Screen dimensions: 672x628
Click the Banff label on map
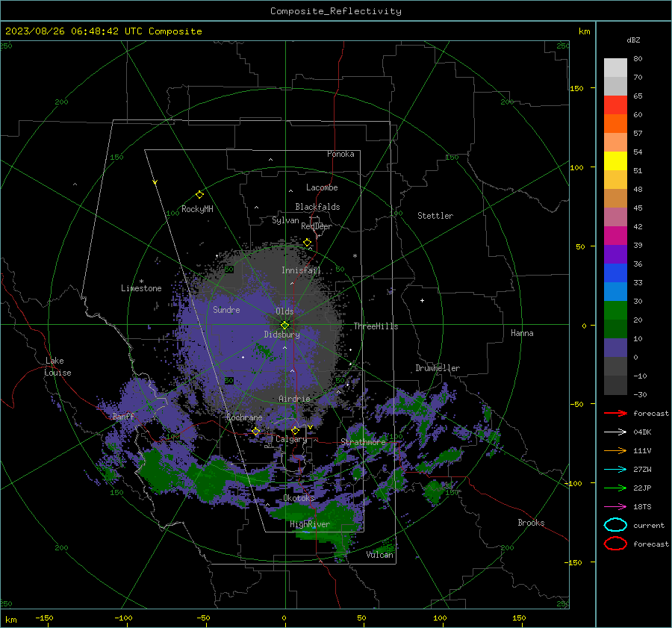click(x=123, y=416)
